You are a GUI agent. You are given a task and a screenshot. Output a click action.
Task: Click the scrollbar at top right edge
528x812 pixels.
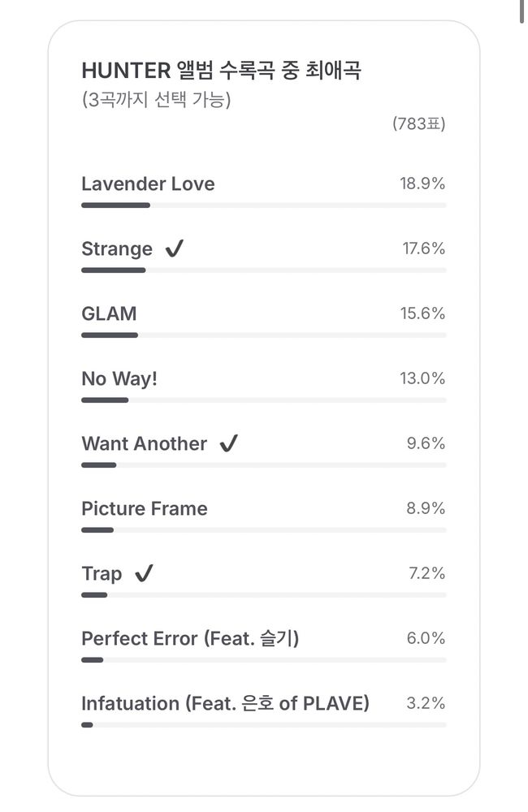click(x=522, y=11)
